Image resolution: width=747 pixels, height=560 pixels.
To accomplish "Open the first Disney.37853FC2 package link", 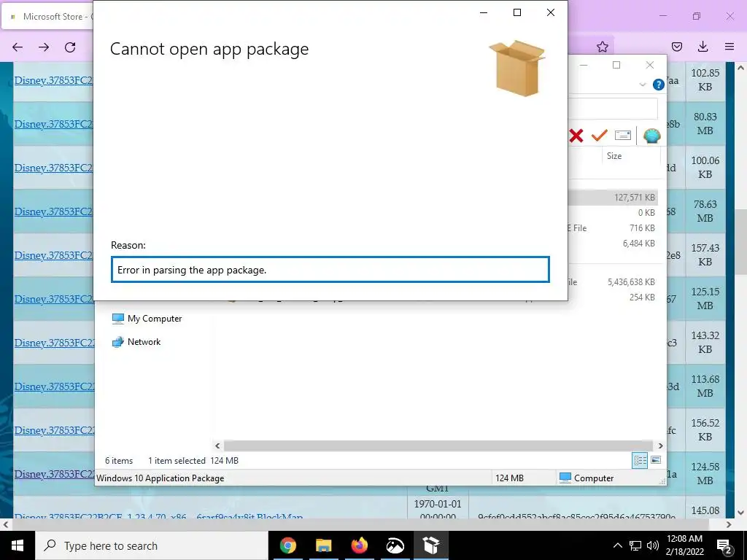I will (x=54, y=80).
